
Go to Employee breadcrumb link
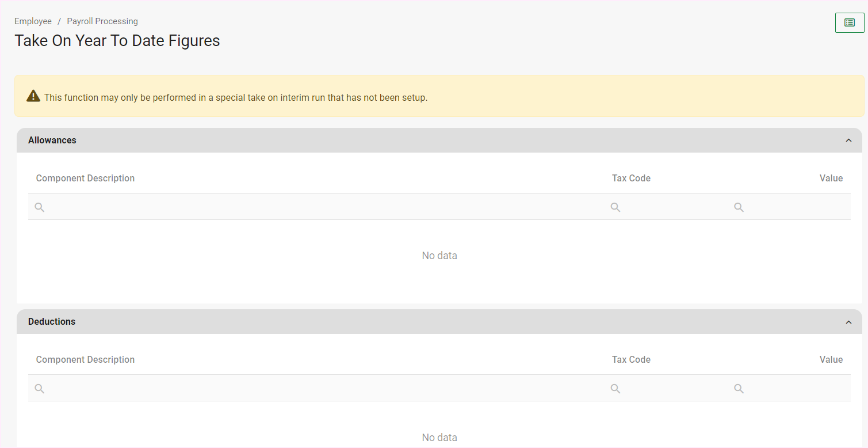click(33, 21)
